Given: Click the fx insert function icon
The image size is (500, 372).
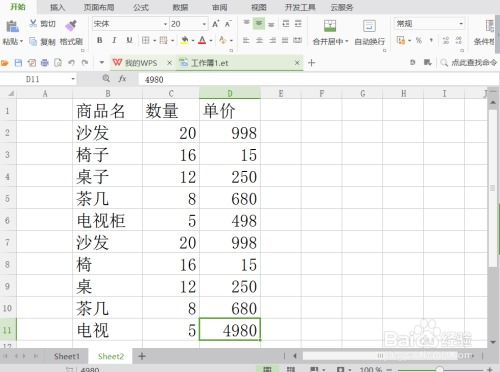Looking at the screenshot, I should [122, 79].
